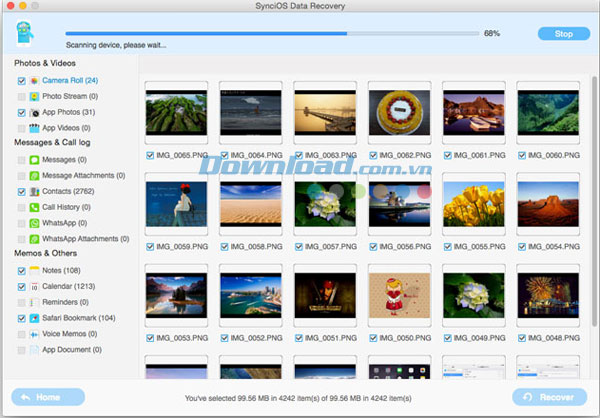Uncheck the Camera Roll checkbox
Viewport: 600px width, 418px height.
coord(21,81)
